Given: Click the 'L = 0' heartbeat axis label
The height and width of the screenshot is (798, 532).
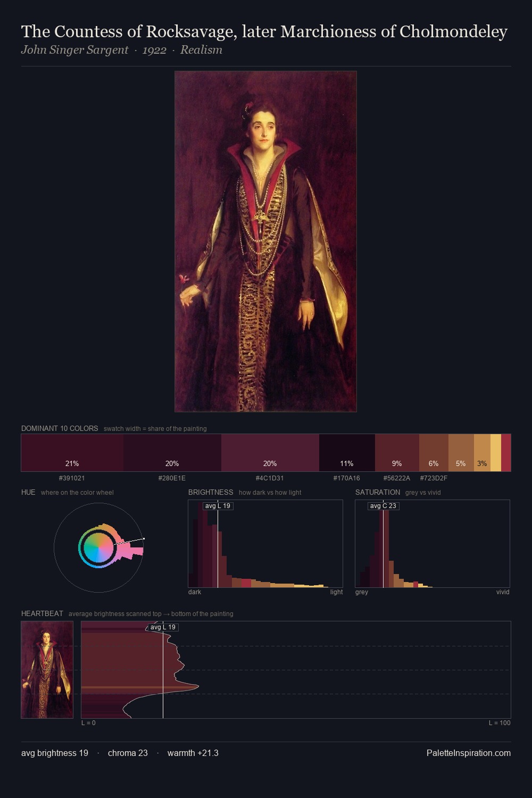Looking at the screenshot, I should (88, 722).
